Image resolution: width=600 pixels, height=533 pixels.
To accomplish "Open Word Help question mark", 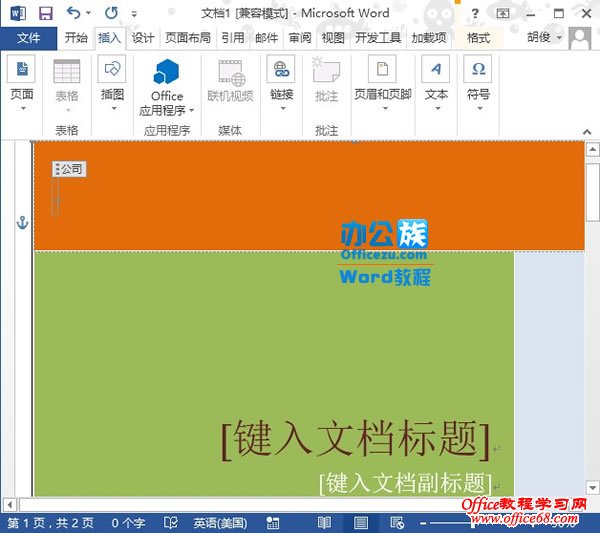I will [x=475, y=14].
